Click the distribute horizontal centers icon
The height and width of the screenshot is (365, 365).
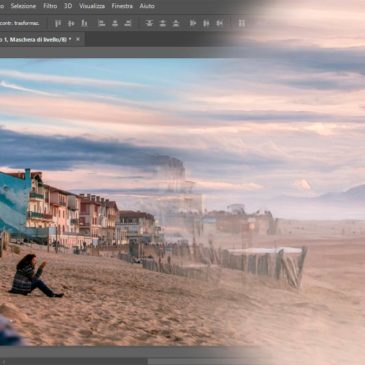(x=206, y=23)
